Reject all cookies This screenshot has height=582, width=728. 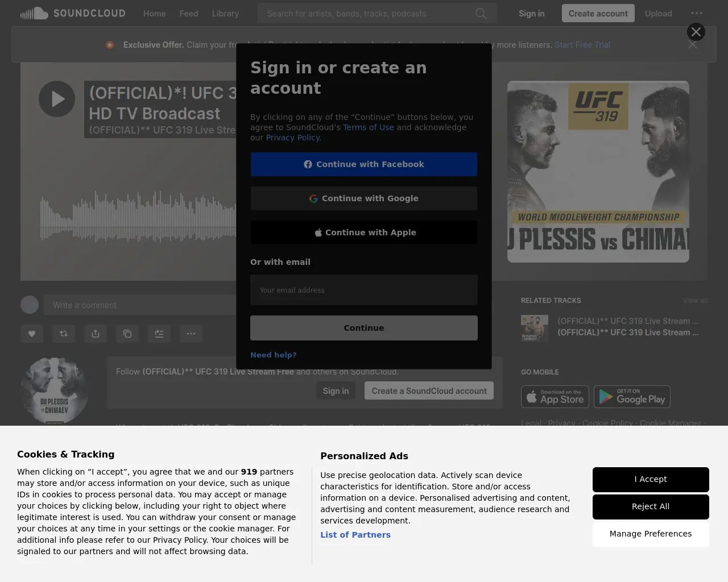pos(650,506)
